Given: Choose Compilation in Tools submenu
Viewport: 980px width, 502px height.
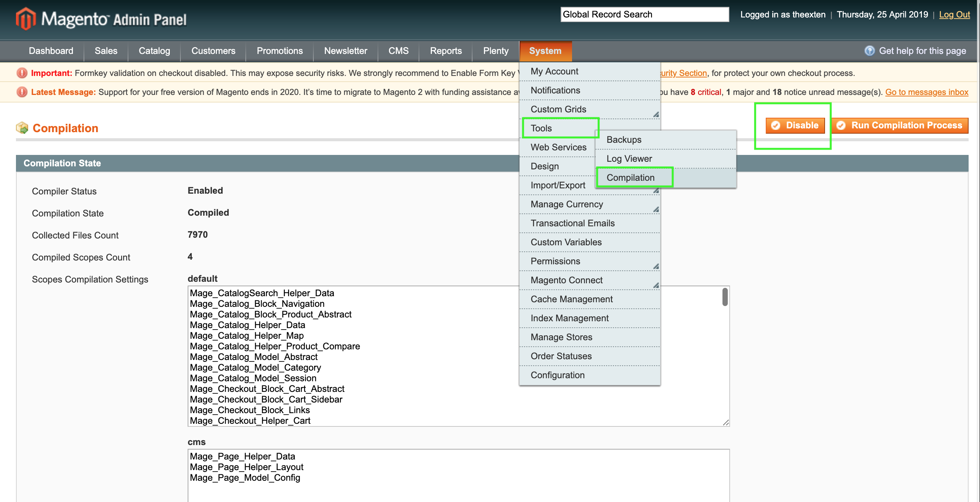Looking at the screenshot, I should click(x=666, y=178).
